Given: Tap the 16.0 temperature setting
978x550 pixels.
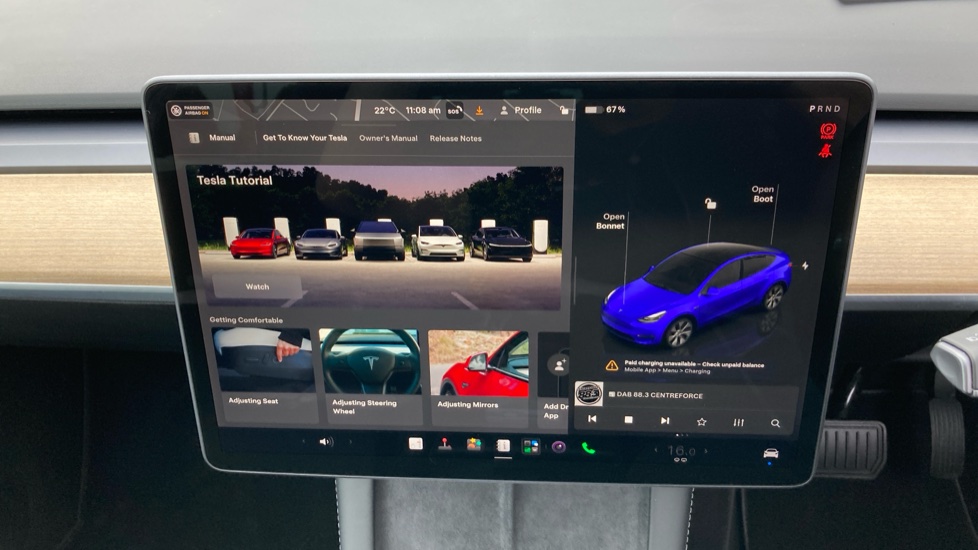Looking at the screenshot, I should [681, 450].
